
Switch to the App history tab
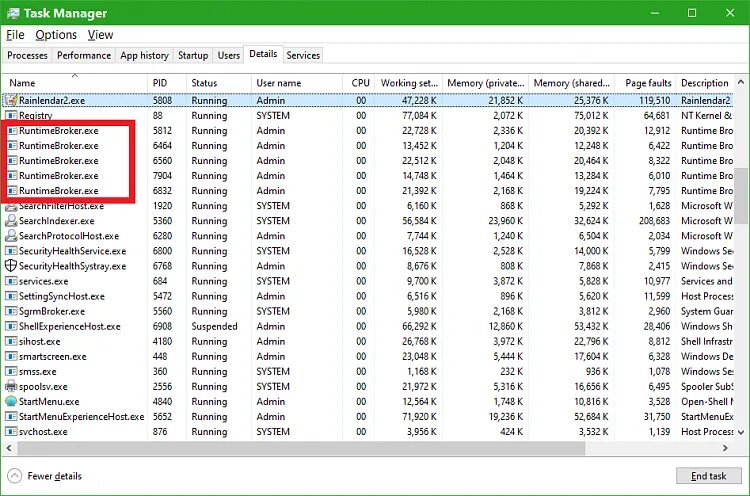point(144,55)
